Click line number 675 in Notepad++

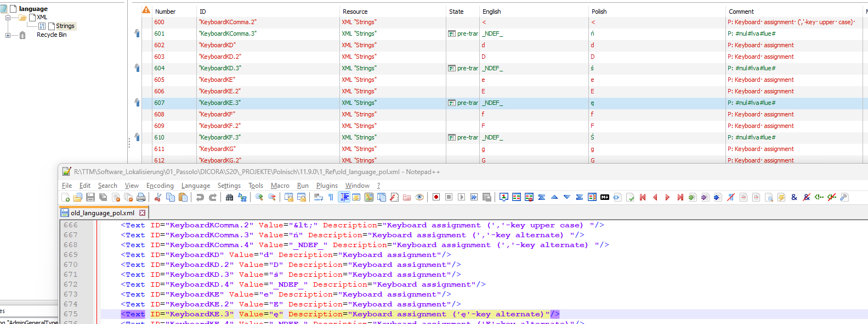71,314
